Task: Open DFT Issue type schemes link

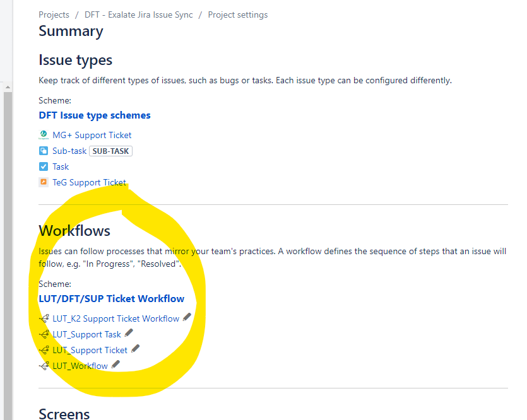Action: point(95,115)
